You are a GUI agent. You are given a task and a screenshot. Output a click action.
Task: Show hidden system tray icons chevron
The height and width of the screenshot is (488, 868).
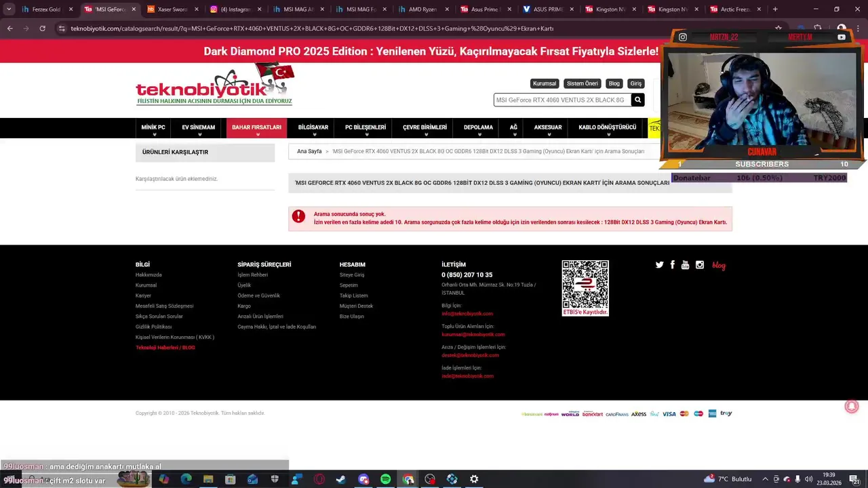765,479
